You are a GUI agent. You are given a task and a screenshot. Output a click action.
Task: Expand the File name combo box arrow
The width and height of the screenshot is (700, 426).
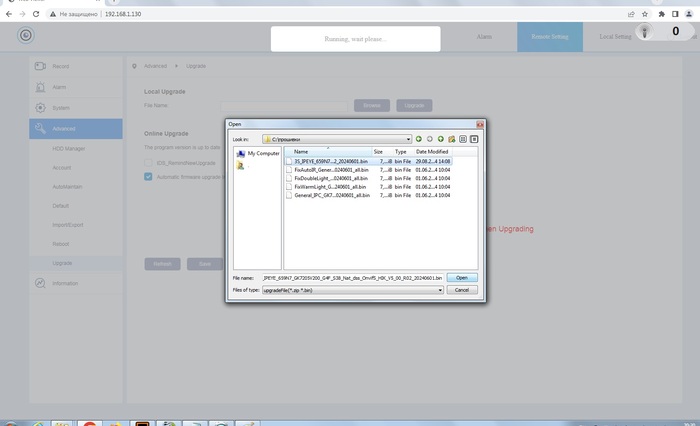(x=439, y=277)
